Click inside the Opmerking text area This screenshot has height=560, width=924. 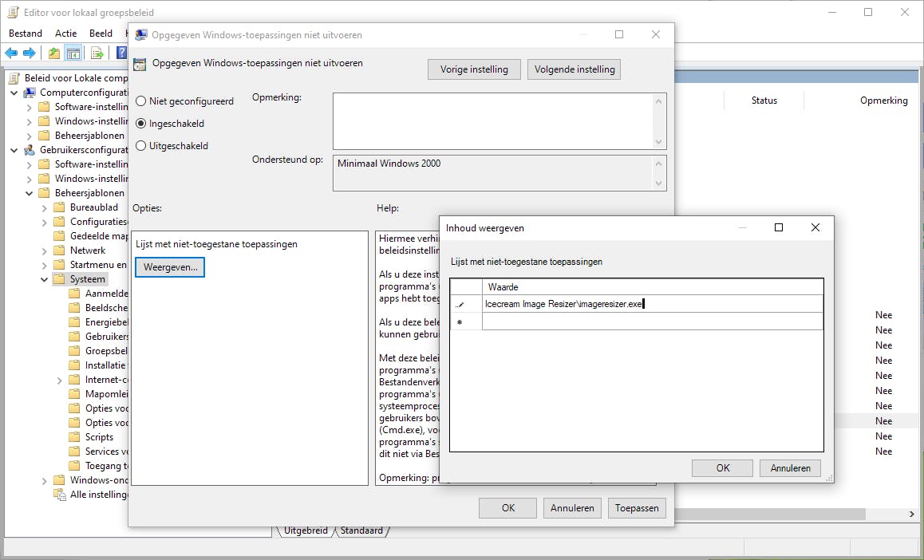[x=493, y=121]
